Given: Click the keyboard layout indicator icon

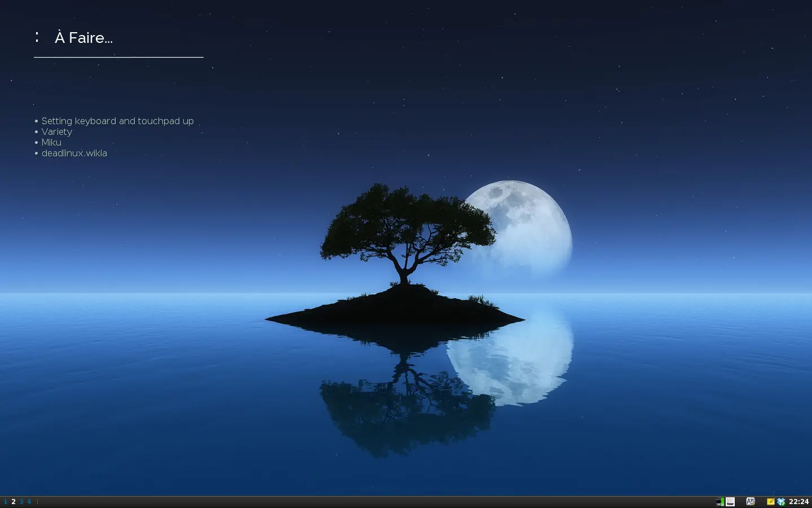Looking at the screenshot, I should [750, 501].
